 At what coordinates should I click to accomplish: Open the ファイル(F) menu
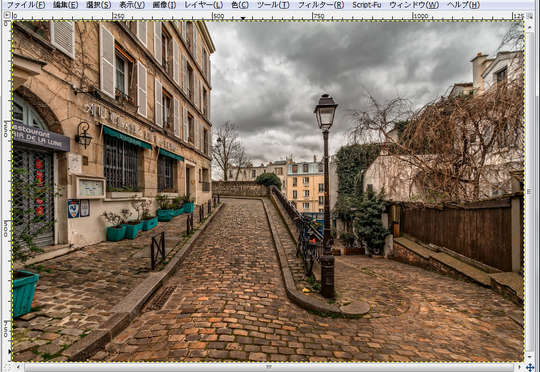26,5
